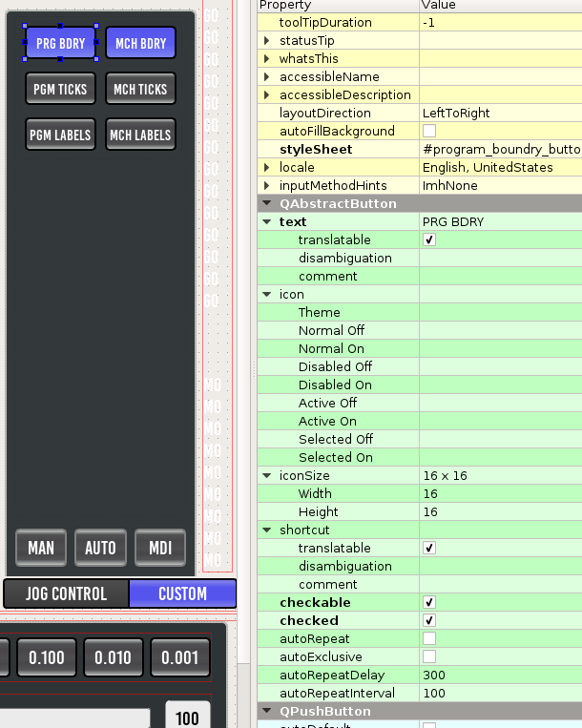
Task: Click the Value column header
Action: pyautogui.click(x=501, y=6)
